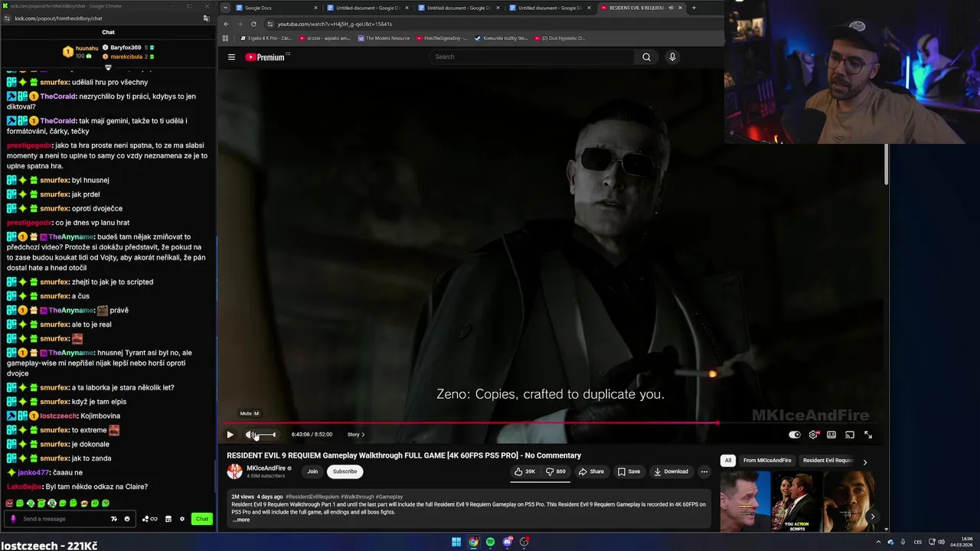Open the chat emoji picker
Screen dimensions: 980x551
tap(127, 519)
